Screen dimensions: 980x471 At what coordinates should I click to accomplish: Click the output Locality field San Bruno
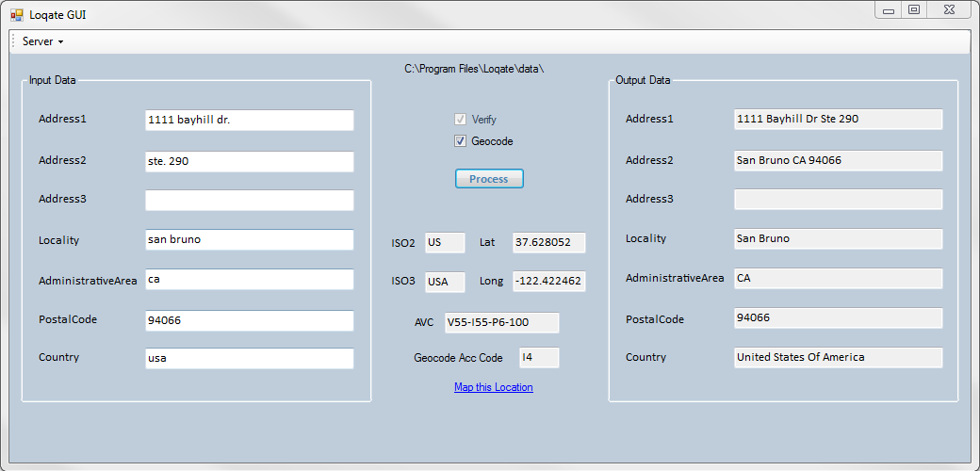(838, 238)
